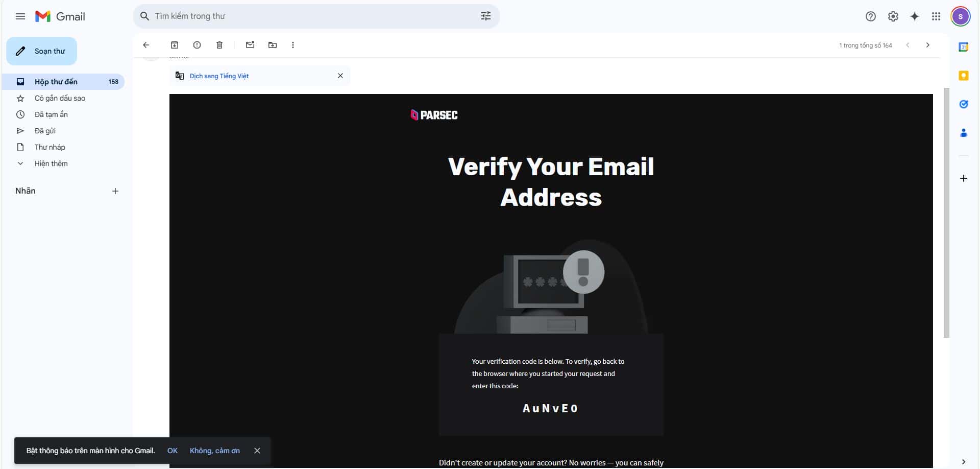Open Google Calendar in the side panel
The image size is (980, 469).
(964, 47)
